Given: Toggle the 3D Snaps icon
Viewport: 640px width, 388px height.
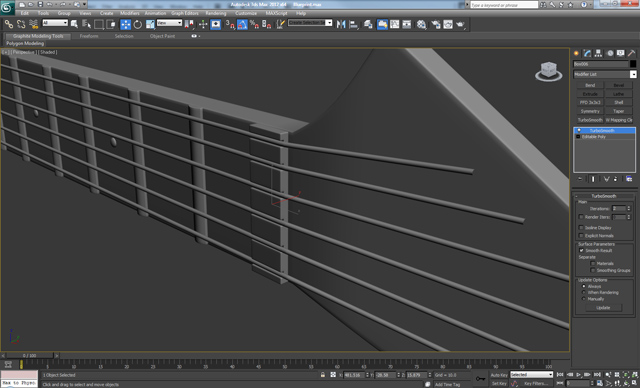Looking at the screenshot, I should [x=230, y=24].
